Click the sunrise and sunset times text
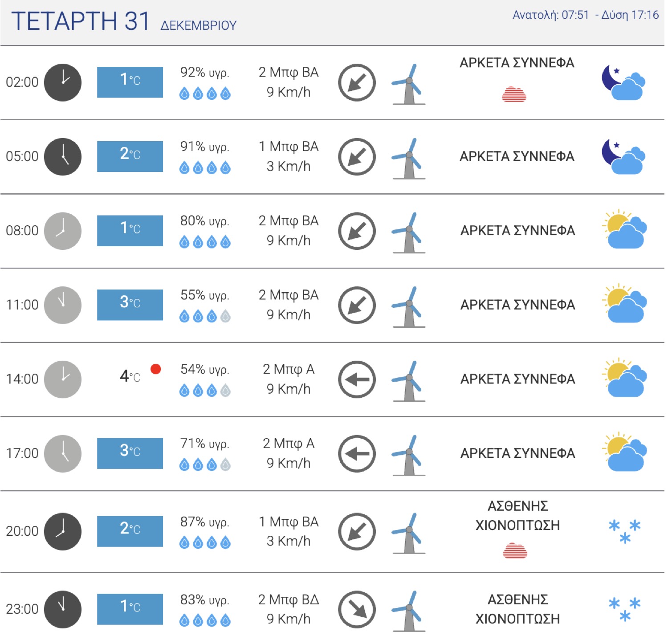Screen dimensions: 668x644 tap(585, 15)
